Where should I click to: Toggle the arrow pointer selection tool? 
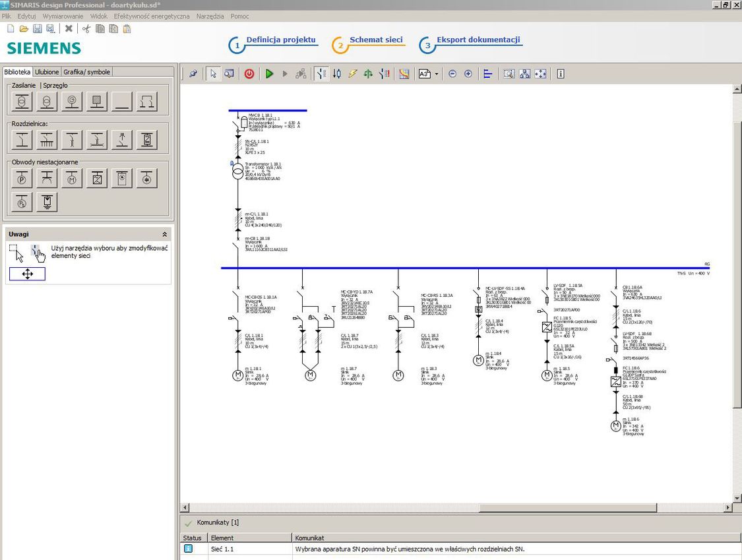point(214,74)
